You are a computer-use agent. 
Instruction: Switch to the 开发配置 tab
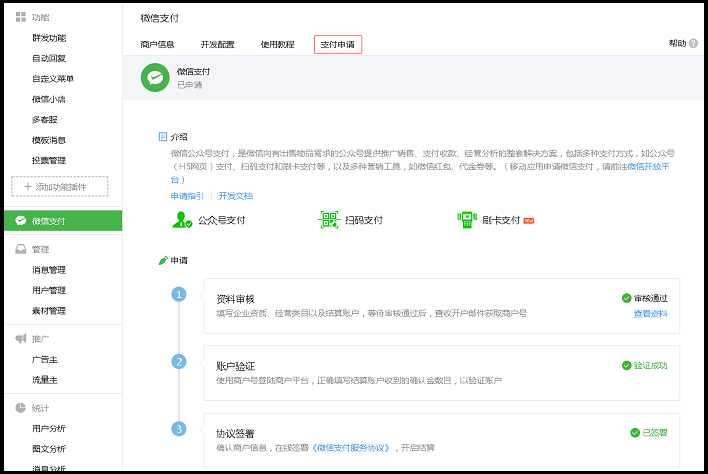pos(217,44)
